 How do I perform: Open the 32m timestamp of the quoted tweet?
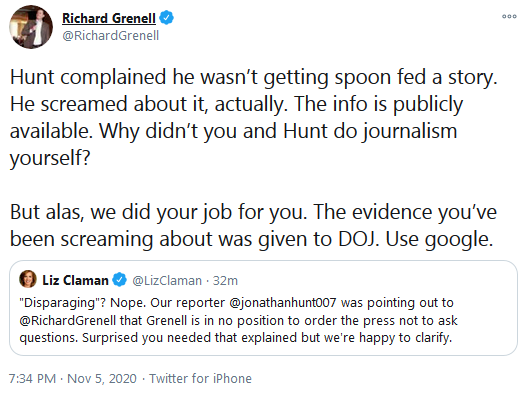225,281
